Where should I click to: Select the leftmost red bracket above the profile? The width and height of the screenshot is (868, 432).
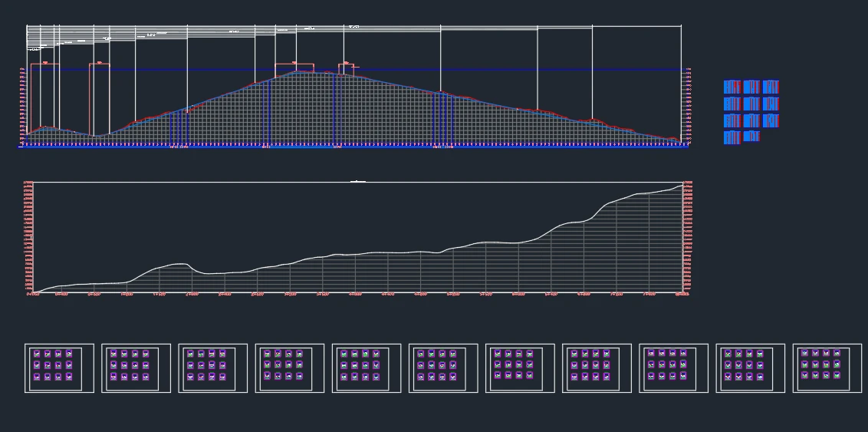44,64
